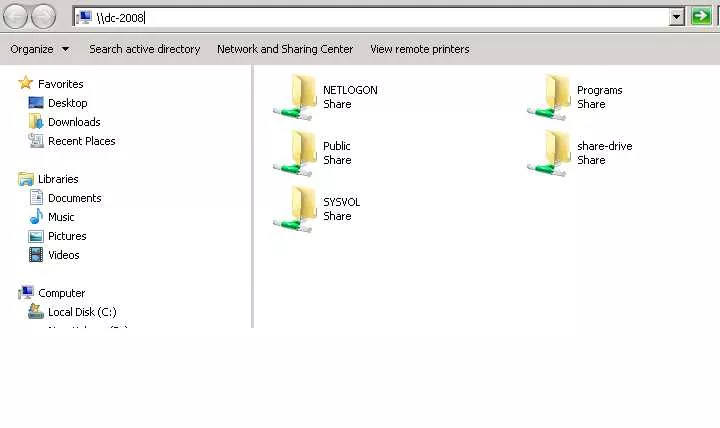This screenshot has width=720, height=428.
Task: Open the Organize menu
Action: [x=39, y=49]
